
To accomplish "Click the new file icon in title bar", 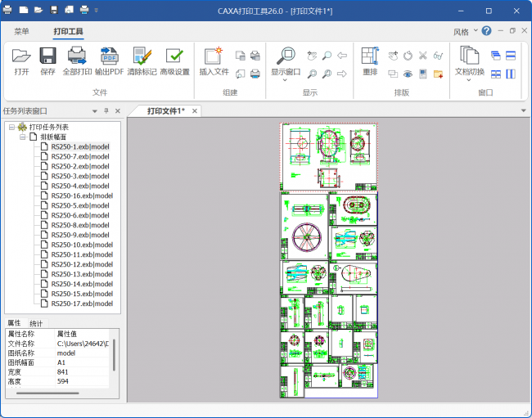I will point(24,10).
